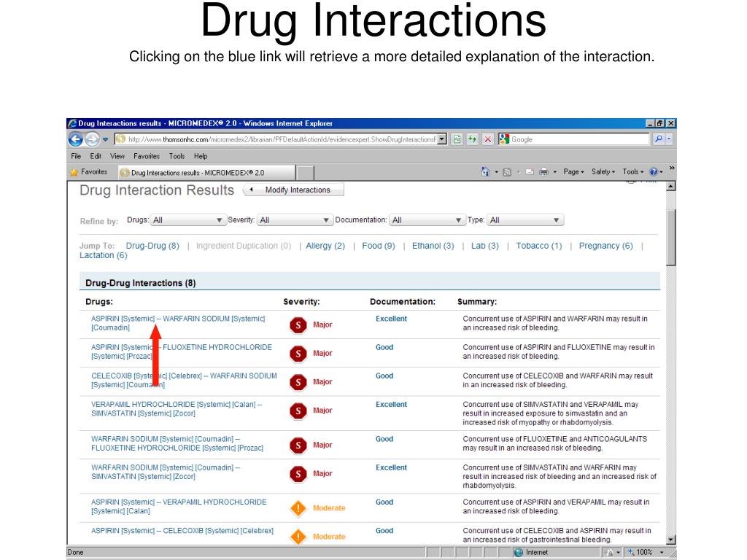Open the address bar history dropdown
The image size is (747, 560).
pos(442,139)
